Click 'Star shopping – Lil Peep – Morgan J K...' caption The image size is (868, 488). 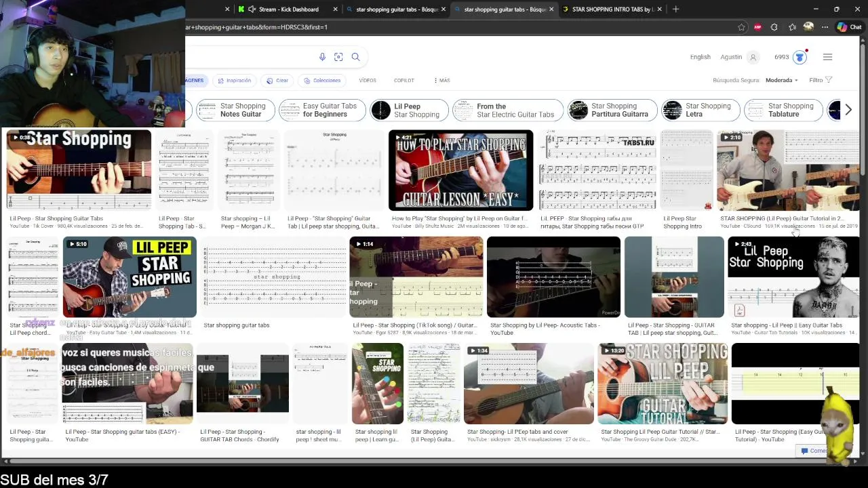pyautogui.click(x=248, y=222)
